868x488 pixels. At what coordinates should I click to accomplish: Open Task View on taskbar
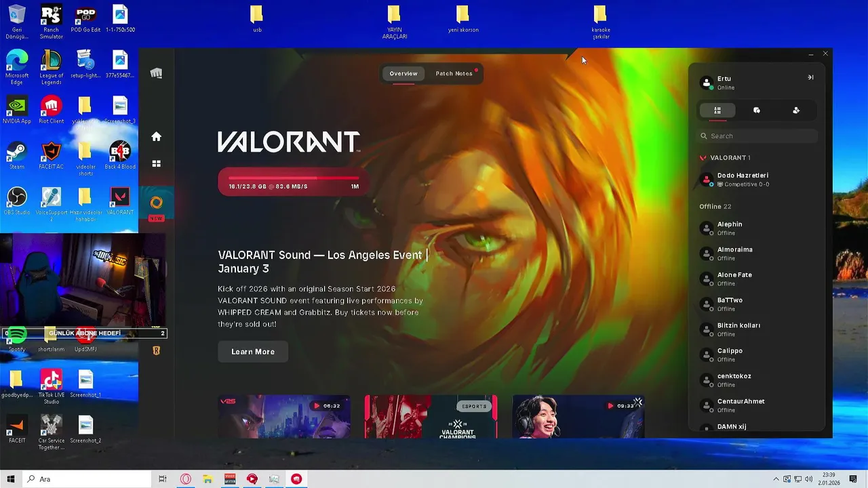pyautogui.click(x=163, y=479)
